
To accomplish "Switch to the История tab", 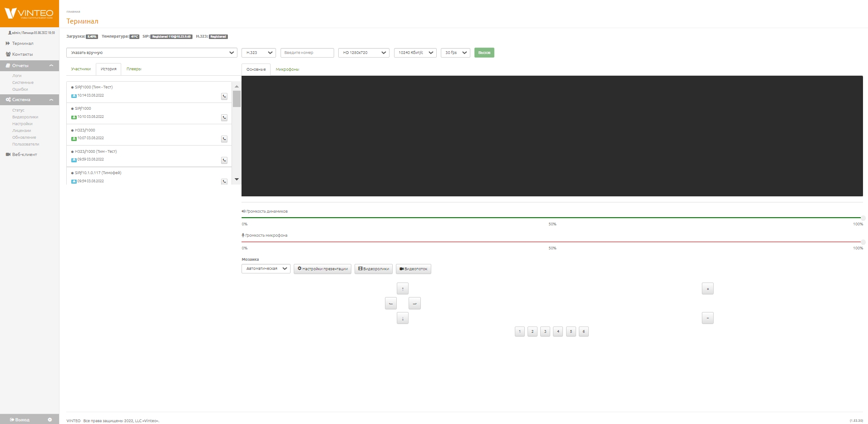I will [108, 69].
